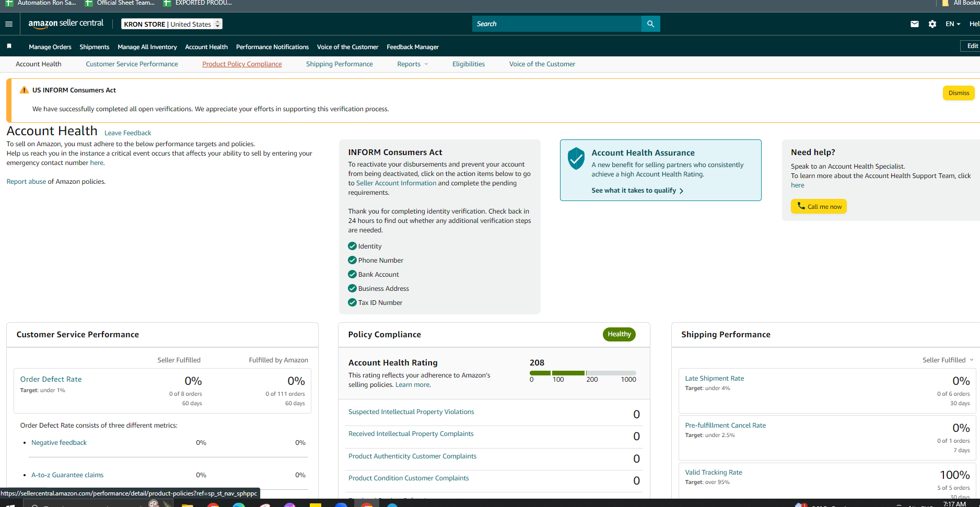Open the KRON STORE marketplace selector
This screenshot has width=980, height=507.
coord(171,24)
